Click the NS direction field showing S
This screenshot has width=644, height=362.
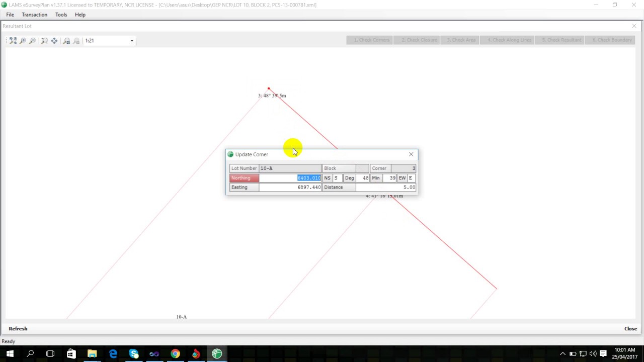click(x=338, y=178)
